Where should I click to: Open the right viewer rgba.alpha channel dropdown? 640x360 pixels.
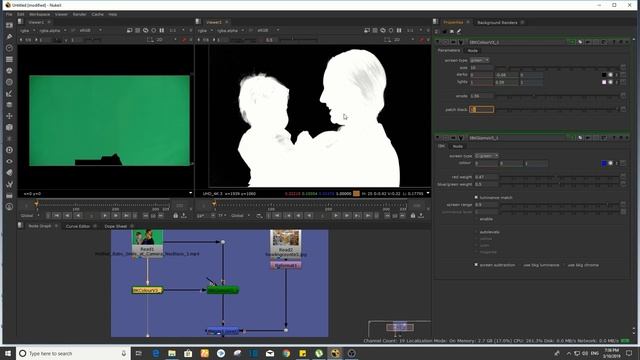(230, 30)
